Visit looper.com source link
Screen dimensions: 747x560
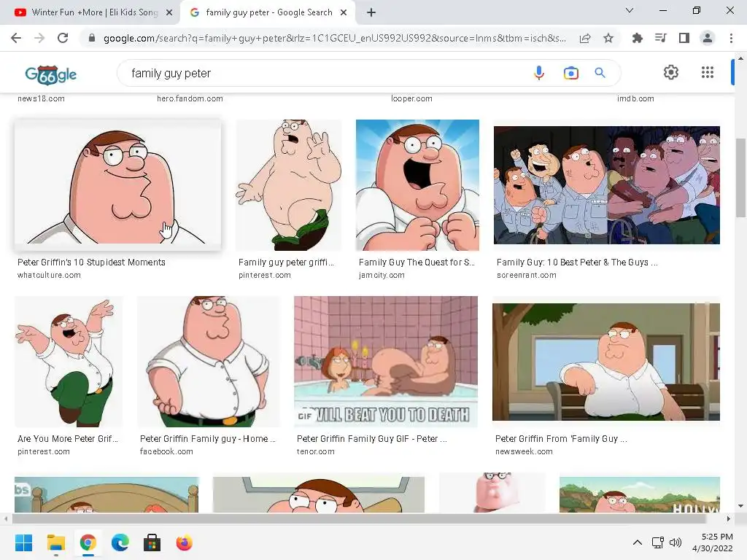(411, 98)
